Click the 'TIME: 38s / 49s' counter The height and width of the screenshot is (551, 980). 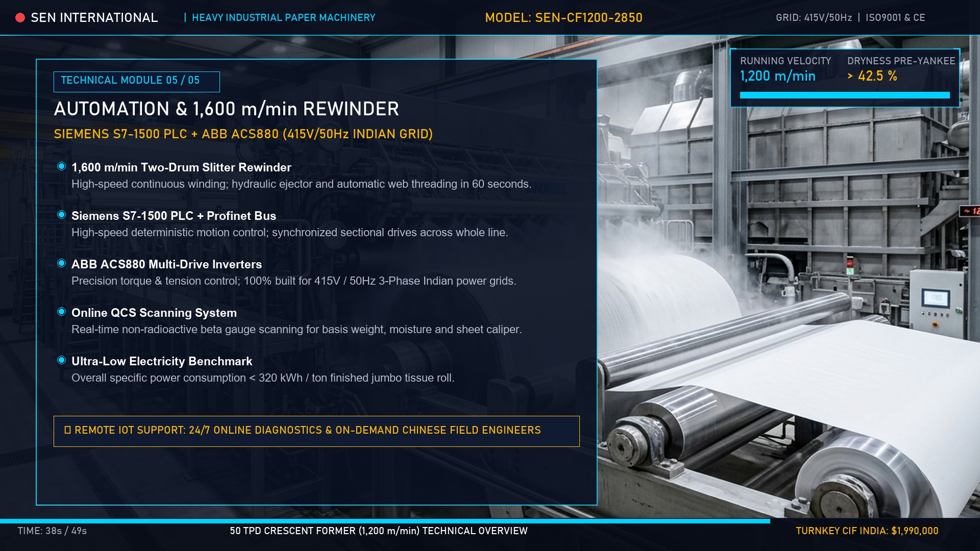(x=52, y=531)
